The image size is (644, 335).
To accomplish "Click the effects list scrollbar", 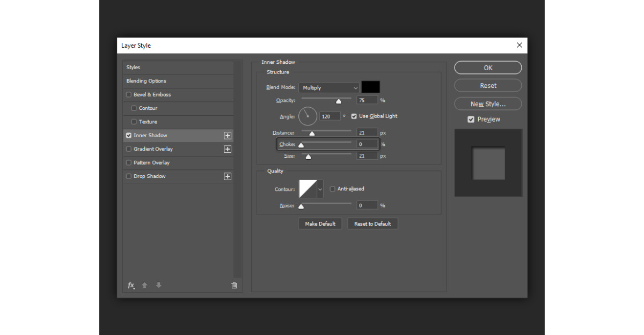I will [x=238, y=169].
